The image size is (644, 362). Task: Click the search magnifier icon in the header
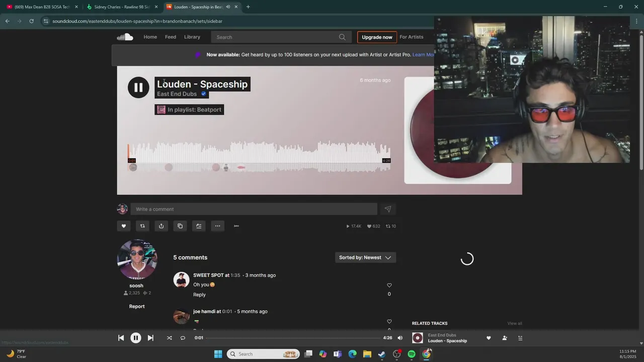tap(342, 37)
